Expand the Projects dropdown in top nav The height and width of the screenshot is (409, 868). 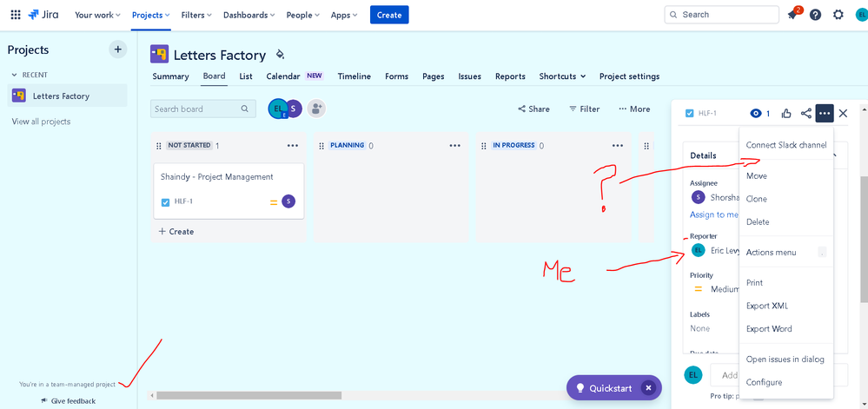[150, 15]
